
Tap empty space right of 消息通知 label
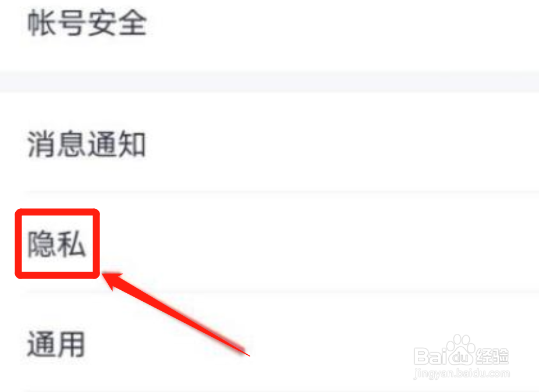tap(344, 144)
